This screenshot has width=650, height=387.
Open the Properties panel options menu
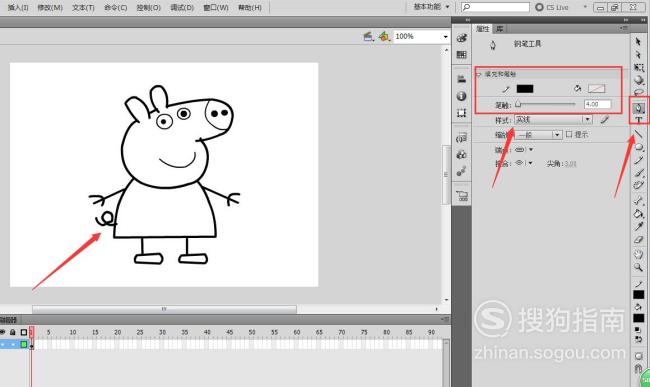click(x=624, y=28)
